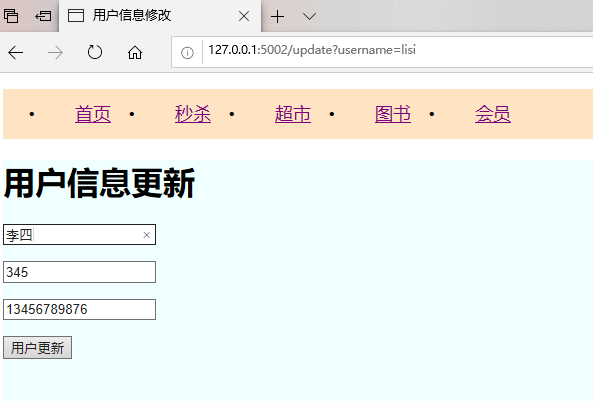Focus the phone field 13456789876
This screenshot has height=401, width=593.
[x=79, y=309]
